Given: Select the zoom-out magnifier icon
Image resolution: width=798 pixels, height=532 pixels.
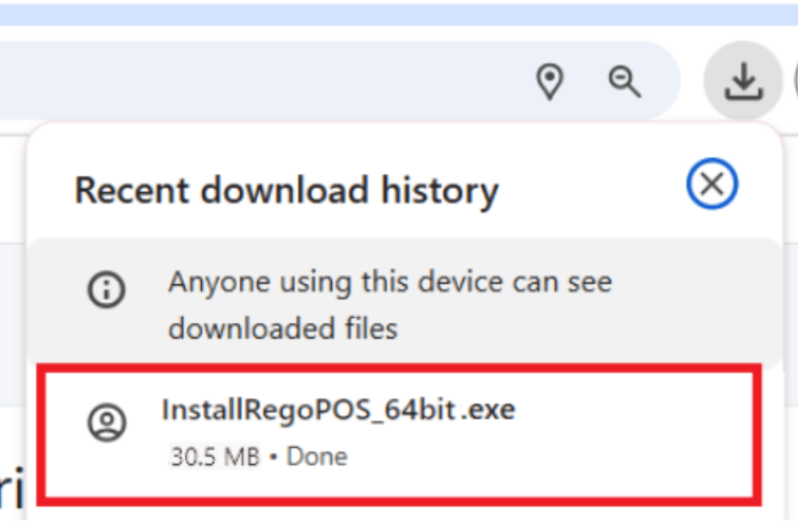Looking at the screenshot, I should (x=624, y=81).
